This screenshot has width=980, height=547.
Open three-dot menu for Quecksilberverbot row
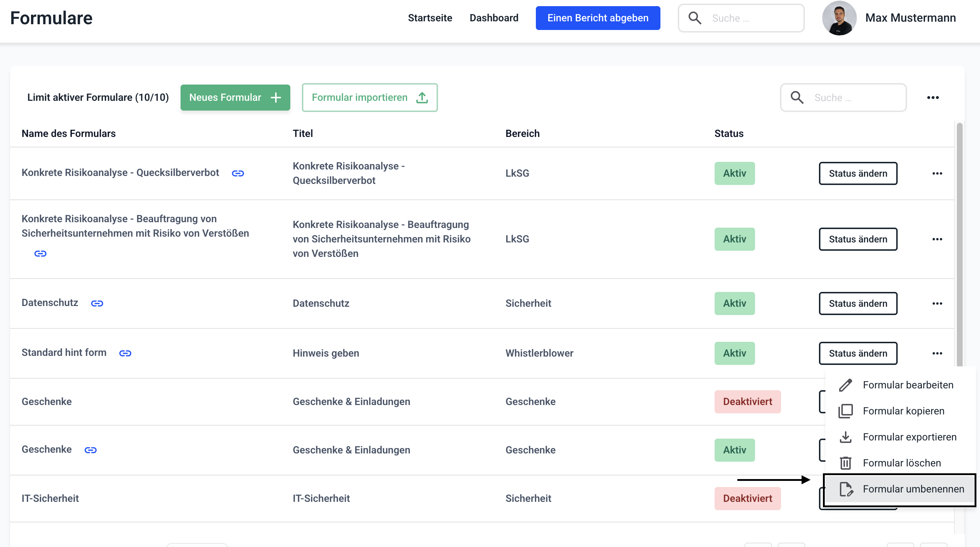click(937, 173)
